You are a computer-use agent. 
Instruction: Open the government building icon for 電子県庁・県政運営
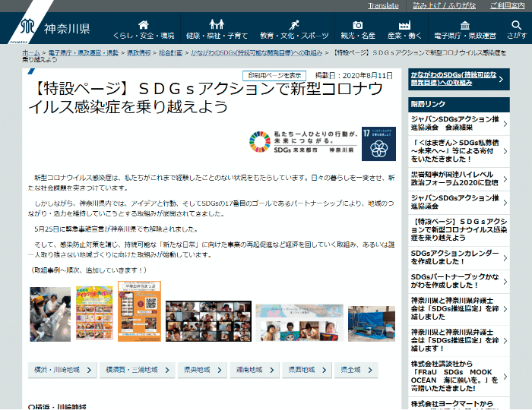[x=465, y=25]
